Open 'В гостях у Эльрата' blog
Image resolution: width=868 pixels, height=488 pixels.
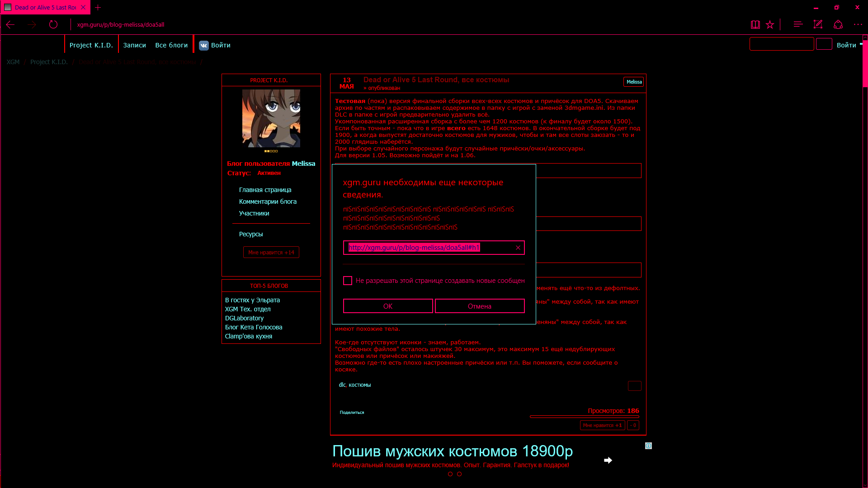coord(252,300)
